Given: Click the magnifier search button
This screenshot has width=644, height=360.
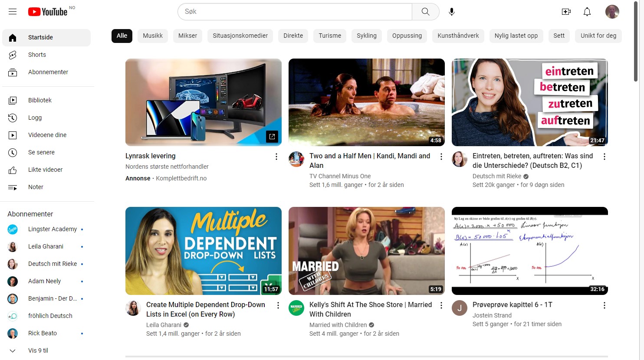Looking at the screenshot, I should tap(425, 12).
